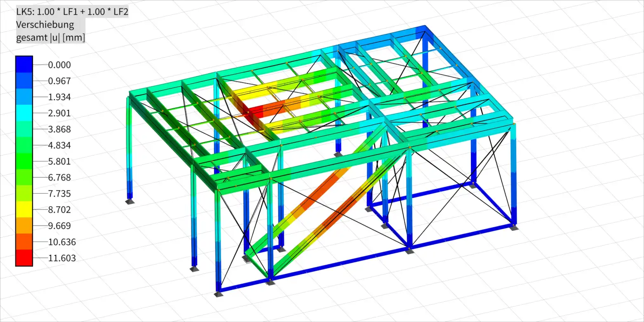
Task: Click the dark blue 0.000 legend band
Action: [24, 65]
